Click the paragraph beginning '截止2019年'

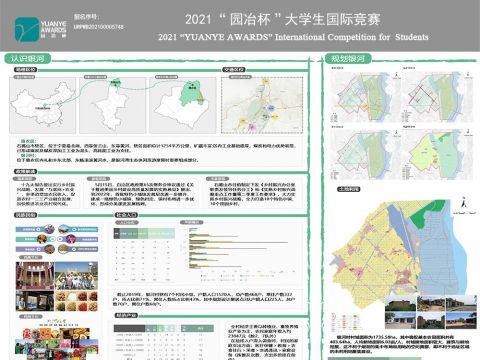click(204, 299)
